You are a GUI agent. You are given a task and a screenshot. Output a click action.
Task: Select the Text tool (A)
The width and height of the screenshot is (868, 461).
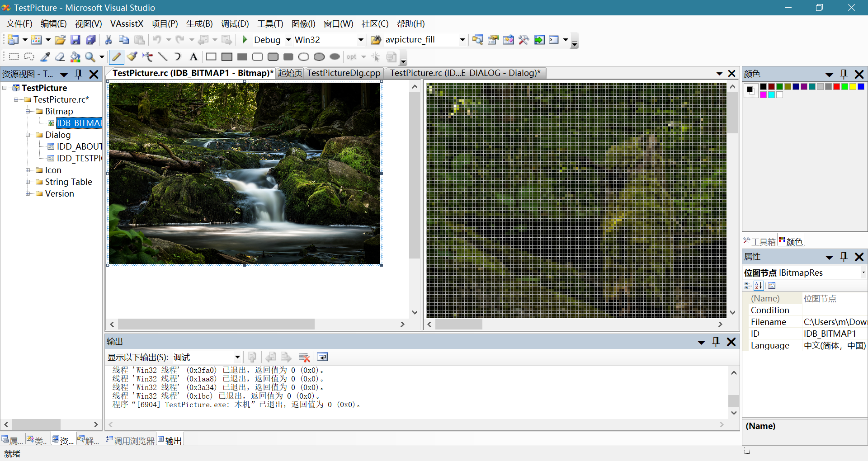[x=193, y=57]
